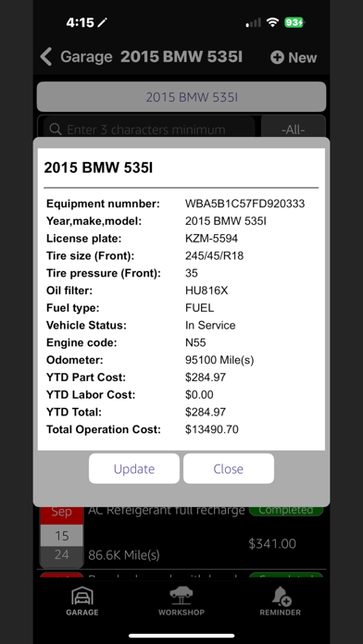Image resolution: width=363 pixels, height=644 pixels.
Task: Expand the 2015 BMW 535I vehicle selector
Action: click(181, 97)
